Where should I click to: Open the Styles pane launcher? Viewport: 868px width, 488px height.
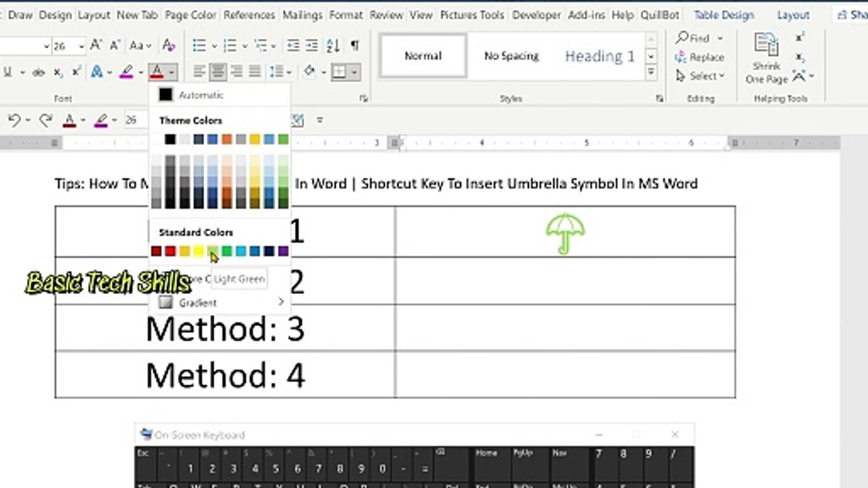pos(659,99)
